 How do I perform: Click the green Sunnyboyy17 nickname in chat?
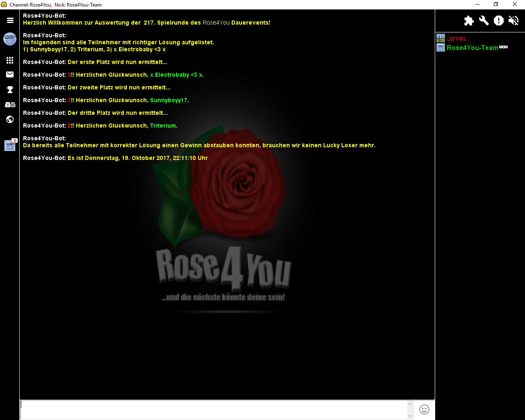click(x=169, y=100)
